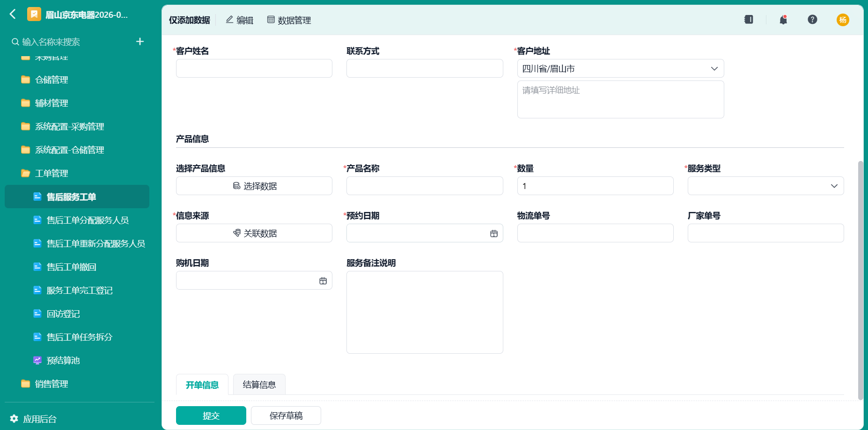Open 售后服务工单 in sidebar
The height and width of the screenshot is (430, 868).
coord(77,197)
